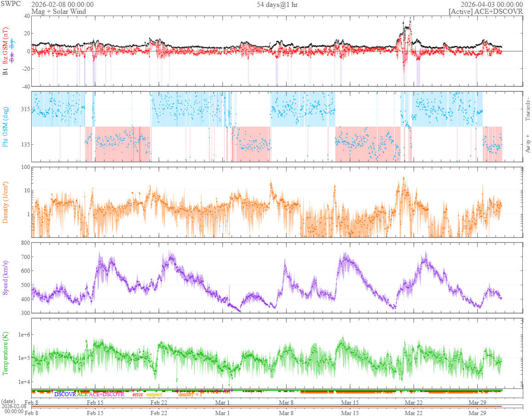The width and height of the screenshot is (532, 416).
Task: Click the blue DSCOVR legend entry
Action: (x=65, y=394)
